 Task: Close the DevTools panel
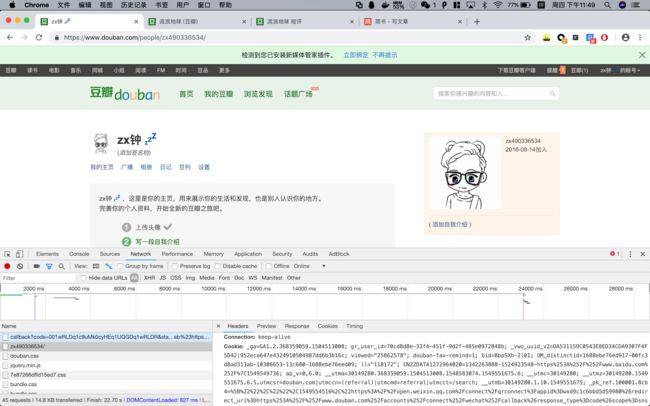tap(643, 254)
